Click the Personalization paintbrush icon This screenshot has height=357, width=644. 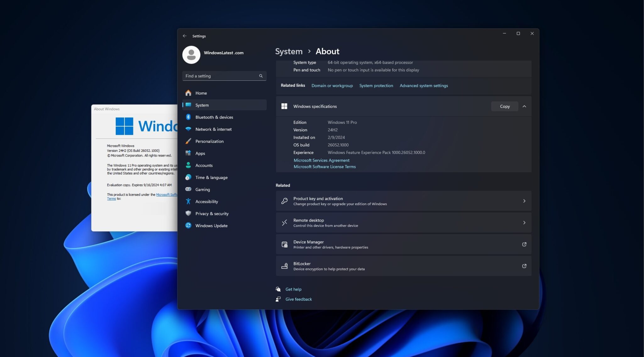coord(188,141)
